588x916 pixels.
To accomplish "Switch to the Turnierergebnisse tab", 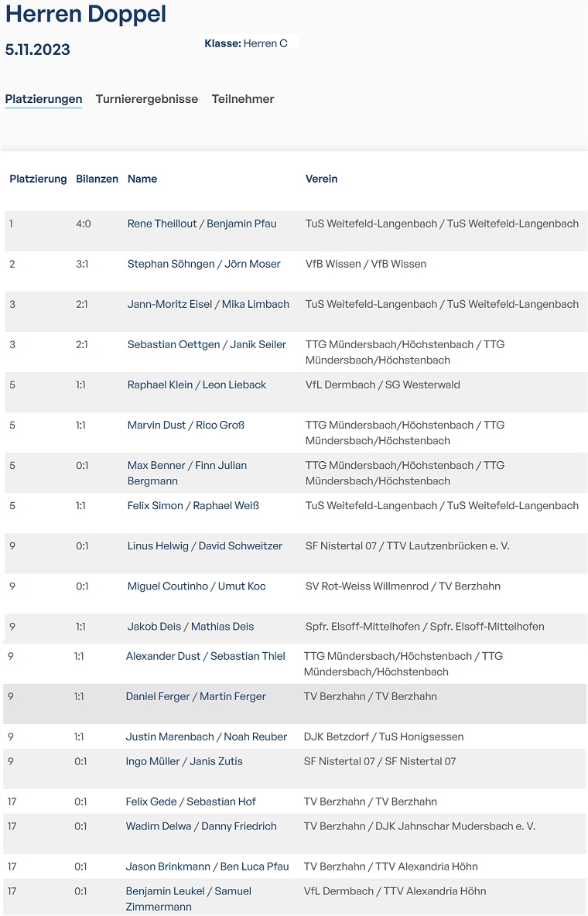I will tap(146, 99).
